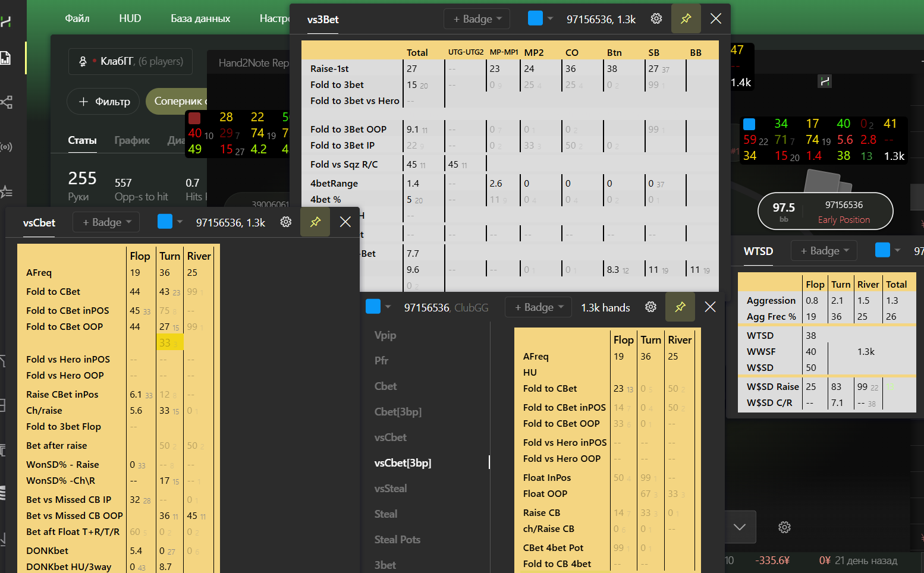Toggle pin in 1.3k hands popup
Viewport: 924px width, 573px height.
pyautogui.click(x=680, y=307)
